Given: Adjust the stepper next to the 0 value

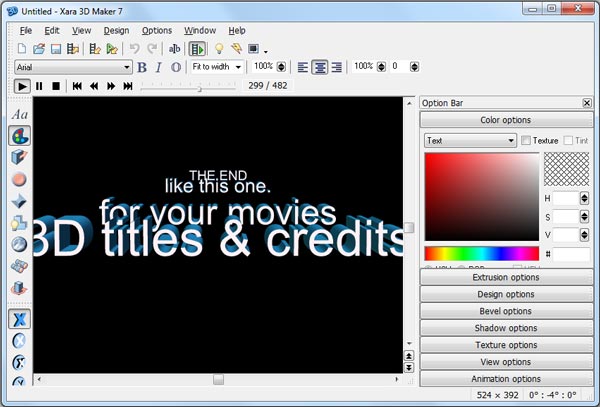Looking at the screenshot, I should point(414,67).
